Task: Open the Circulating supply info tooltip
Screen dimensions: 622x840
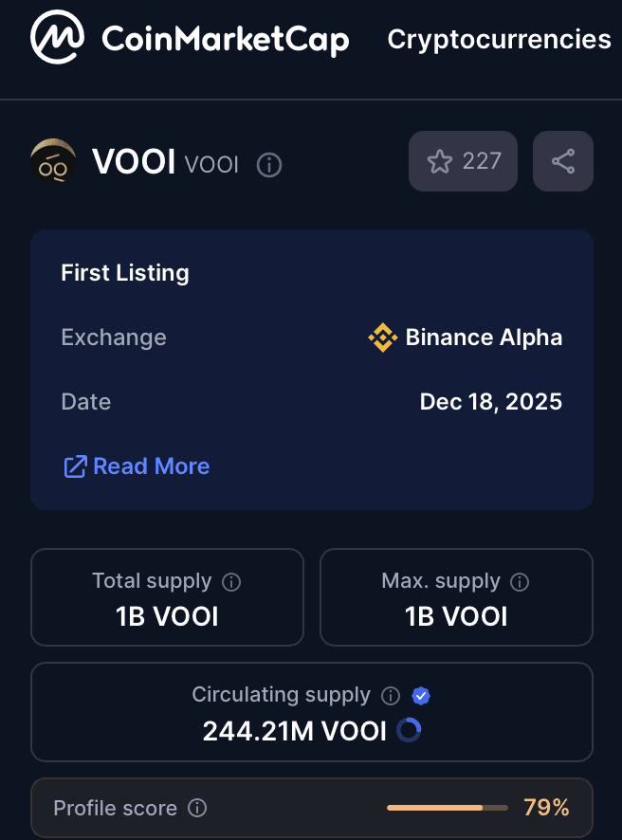Action: (x=390, y=695)
